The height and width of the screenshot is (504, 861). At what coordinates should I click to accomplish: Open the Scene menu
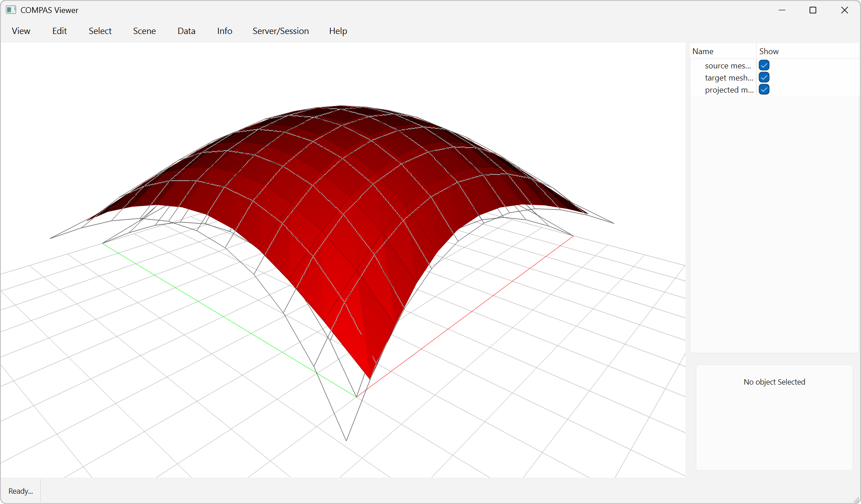(x=144, y=31)
